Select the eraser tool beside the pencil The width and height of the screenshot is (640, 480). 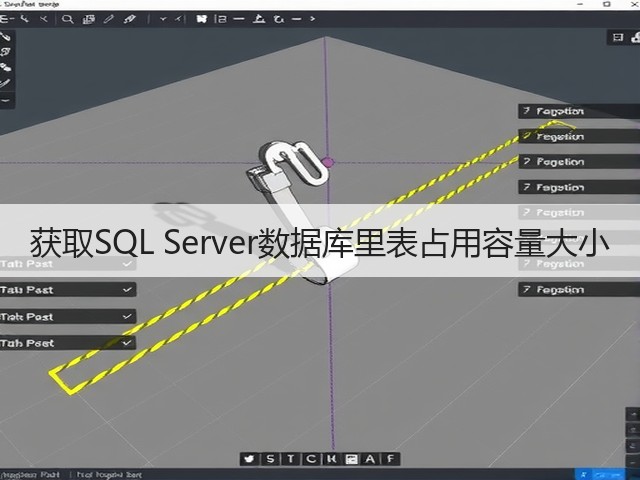[130, 19]
